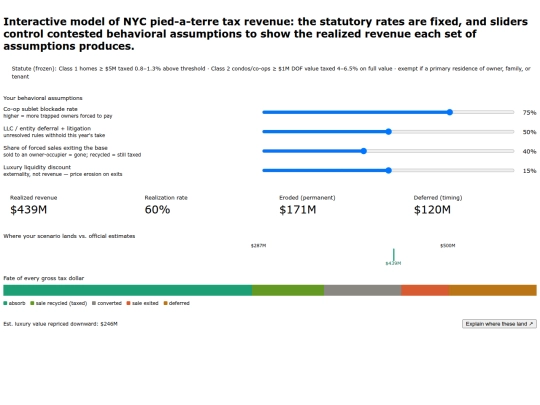
Task: Click the Co-op sublet blockade rate slider
Action: pyautogui.click(x=388, y=112)
